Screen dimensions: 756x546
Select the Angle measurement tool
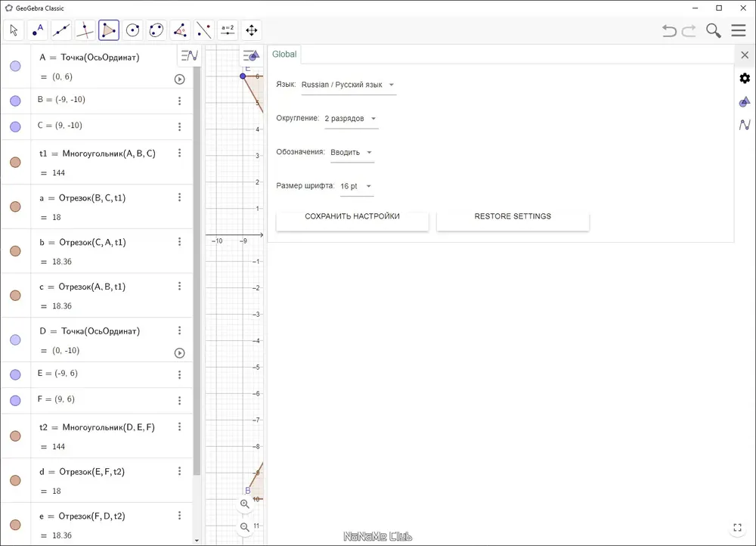180,30
